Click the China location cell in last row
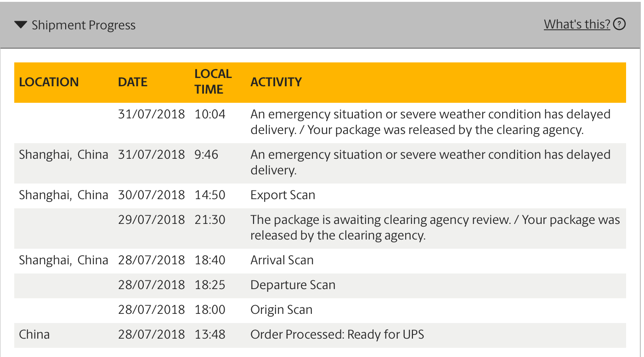This screenshot has width=644, height=357. click(x=34, y=335)
